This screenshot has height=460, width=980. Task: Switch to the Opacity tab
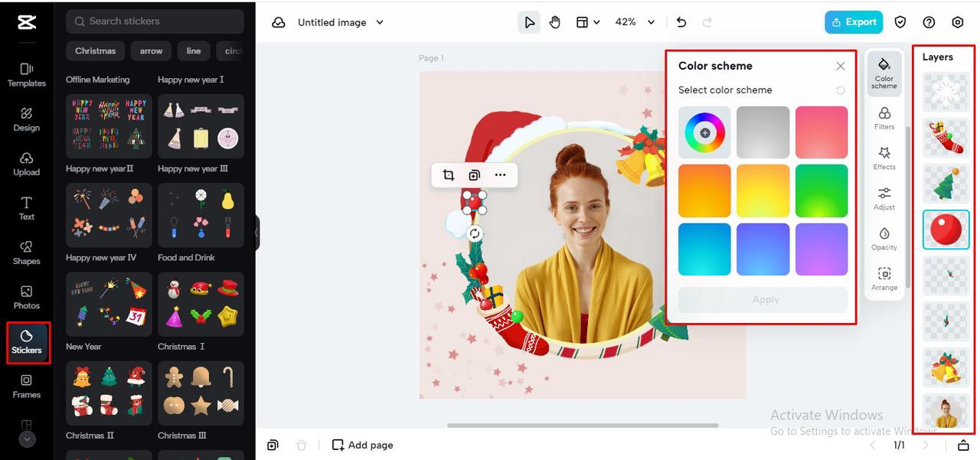coord(884,239)
